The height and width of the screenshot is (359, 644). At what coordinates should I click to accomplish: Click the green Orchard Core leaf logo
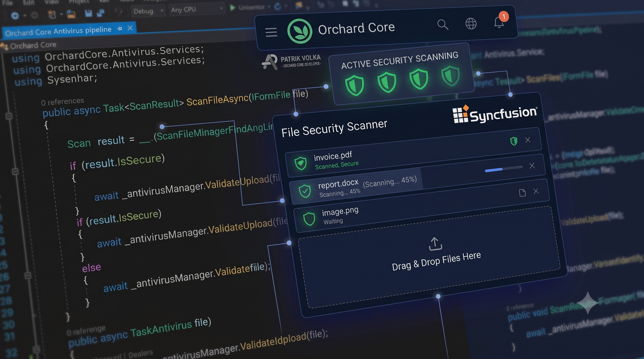pos(300,31)
